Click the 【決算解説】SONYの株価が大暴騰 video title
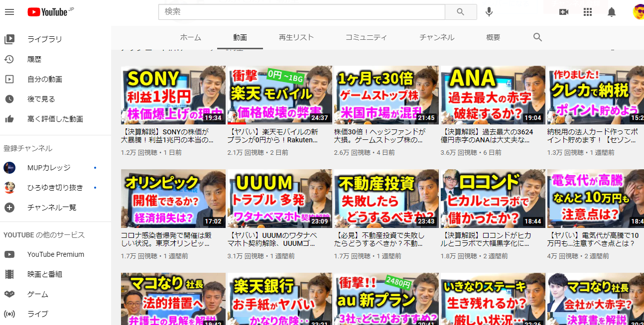 (168, 136)
